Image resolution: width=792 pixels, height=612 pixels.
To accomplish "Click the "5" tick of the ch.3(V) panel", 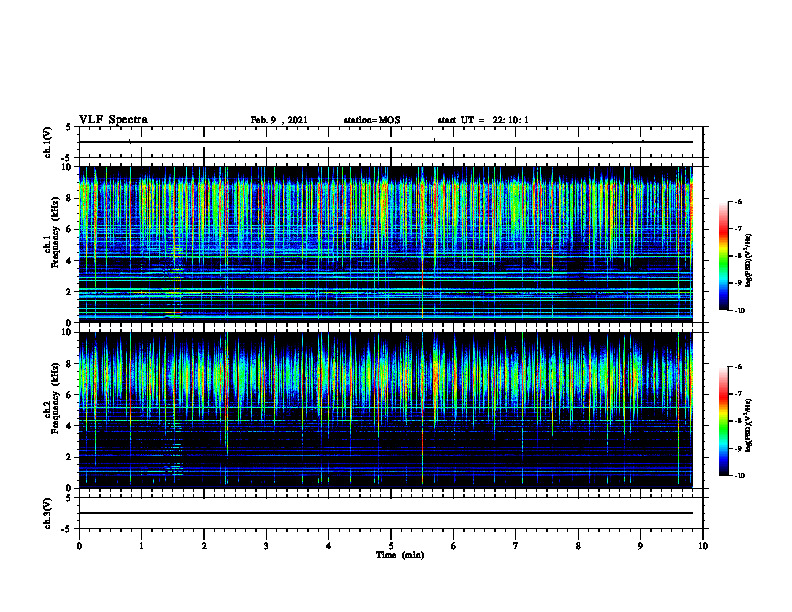I will 69,499.
